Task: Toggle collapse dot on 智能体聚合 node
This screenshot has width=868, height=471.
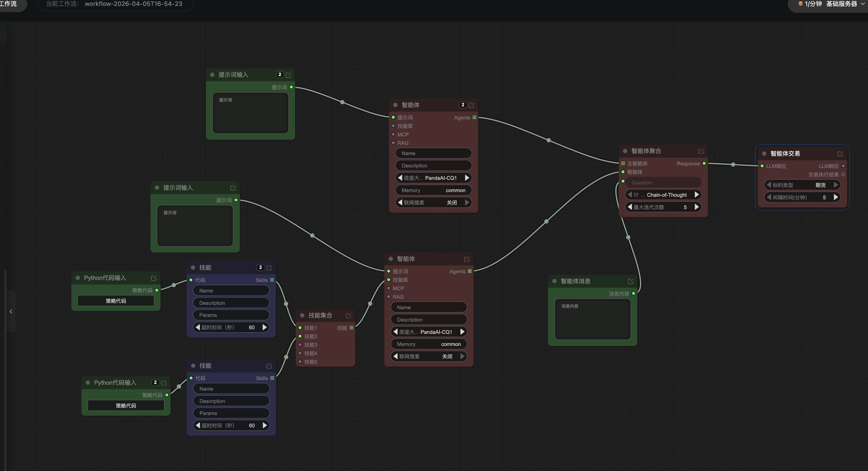Action: (x=625, y=151)
